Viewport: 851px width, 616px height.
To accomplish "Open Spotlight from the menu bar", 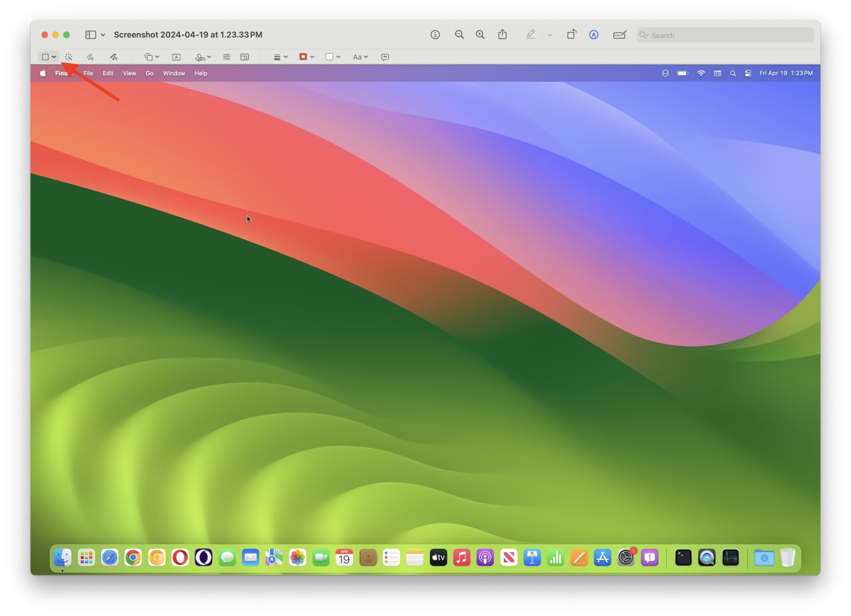I will [733, 73].
